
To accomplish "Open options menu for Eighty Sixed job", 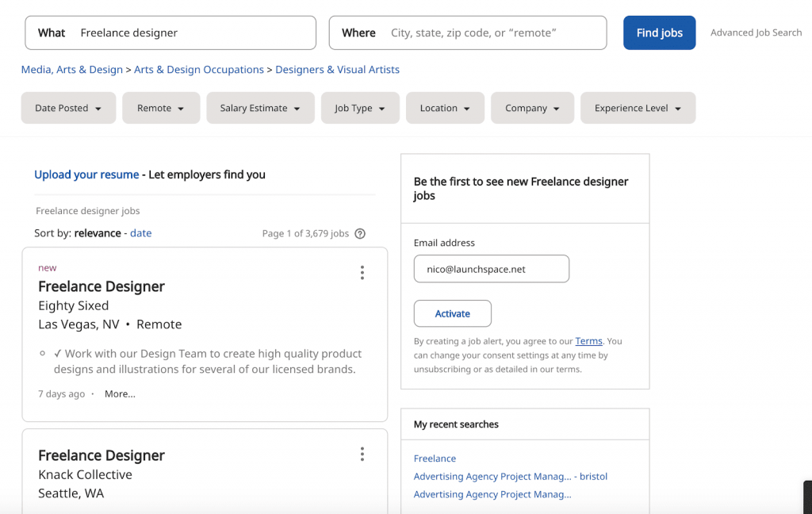I will click(362, 273).
